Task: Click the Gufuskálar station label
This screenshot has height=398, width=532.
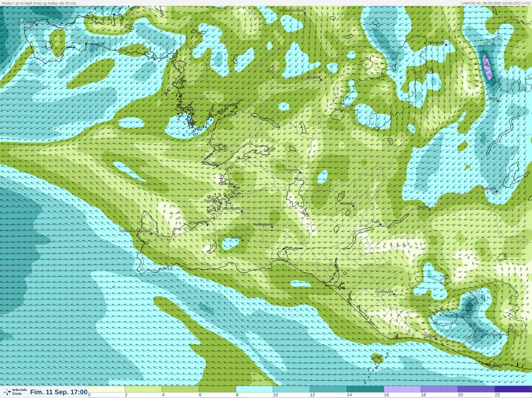Action: pyautogui.click(x=27, y=22)
